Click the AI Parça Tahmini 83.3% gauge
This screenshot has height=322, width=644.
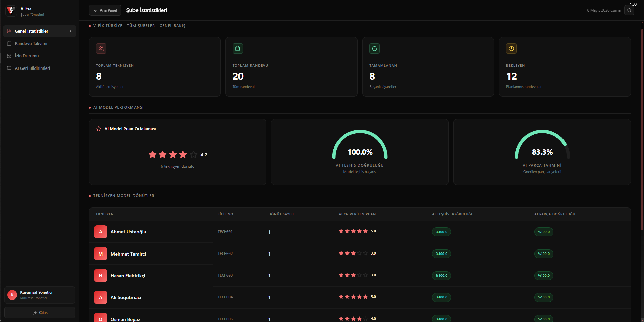coord(542,145)
